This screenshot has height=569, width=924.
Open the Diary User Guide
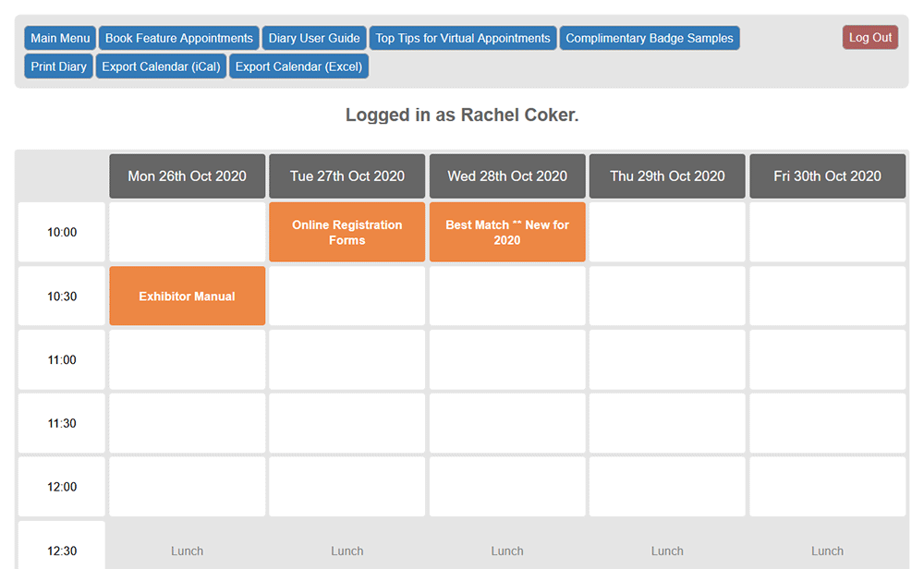click(313, 38)
